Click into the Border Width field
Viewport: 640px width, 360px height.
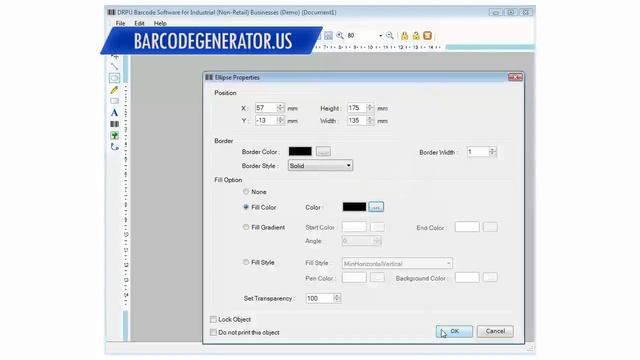pyautogui.click(x=478, y=152)
